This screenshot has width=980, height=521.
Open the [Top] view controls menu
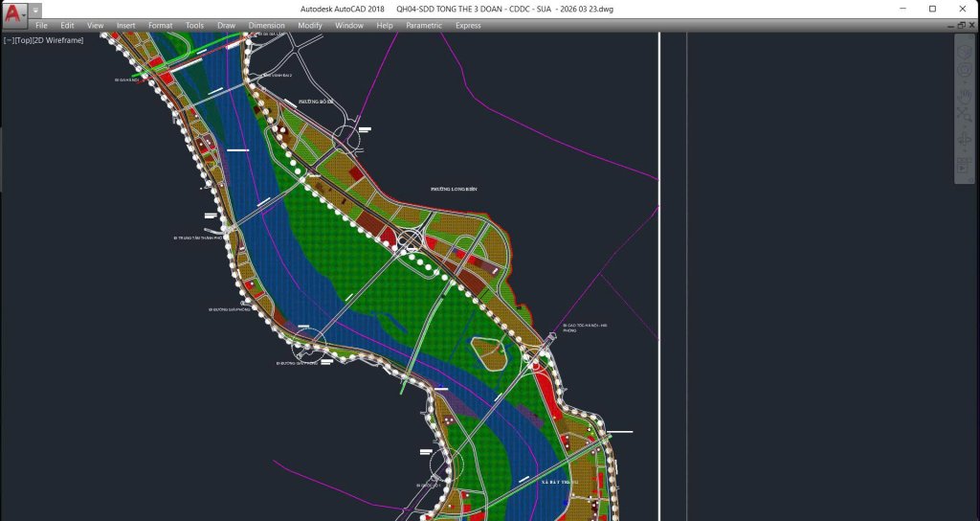pos(23,40)
